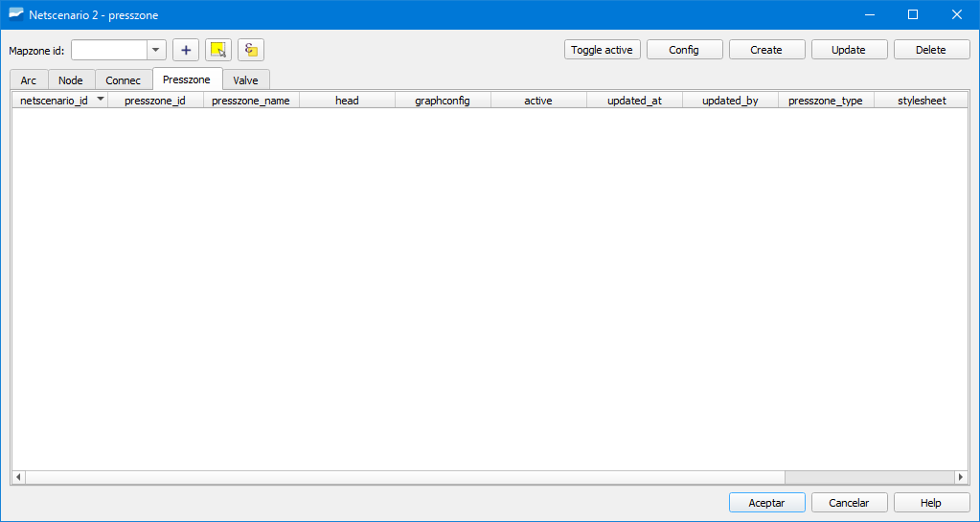The height and width of the screenshot is (522, 980).
Task: Click the updated_at column header
Action: [634, 100]
